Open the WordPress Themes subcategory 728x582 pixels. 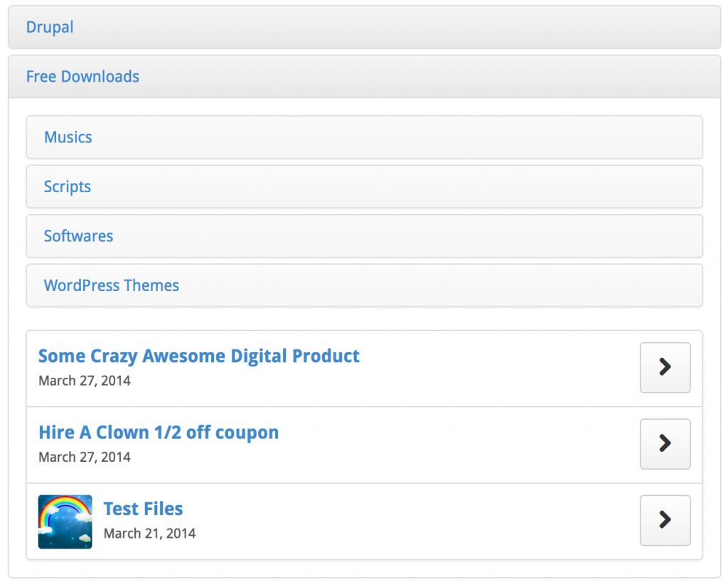[x=112, y=286]
